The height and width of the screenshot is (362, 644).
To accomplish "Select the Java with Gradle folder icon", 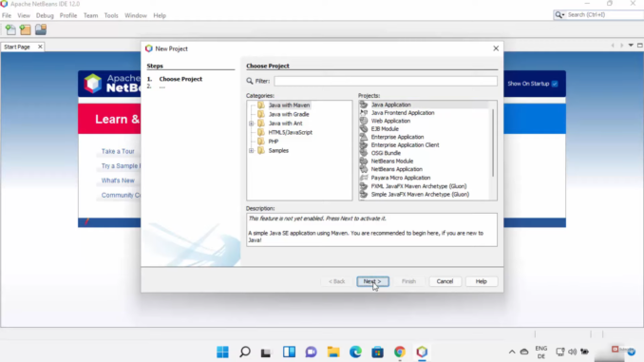I will pos(261,114).
